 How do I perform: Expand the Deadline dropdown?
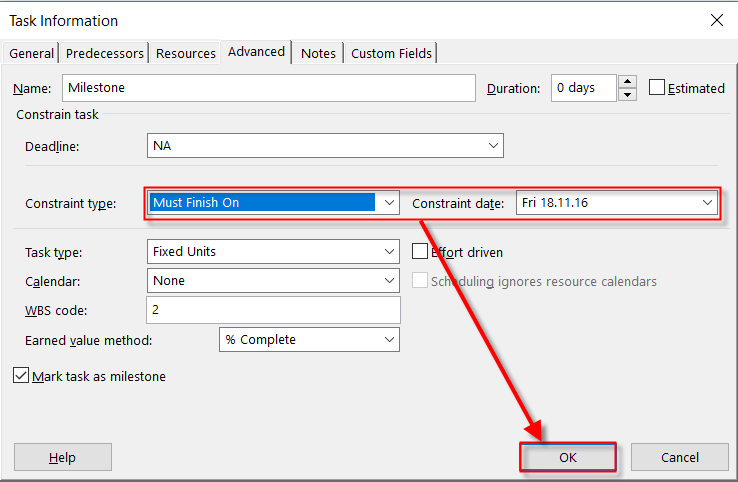493,146
